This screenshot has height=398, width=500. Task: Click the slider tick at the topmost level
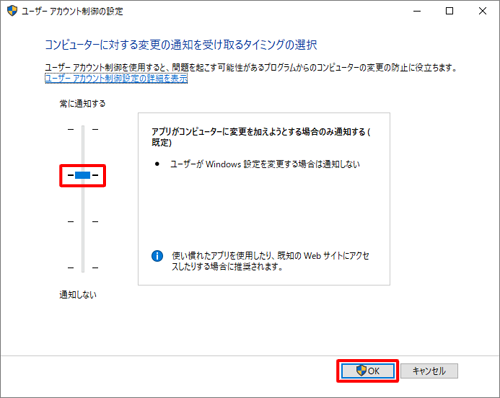click(83, 129)
